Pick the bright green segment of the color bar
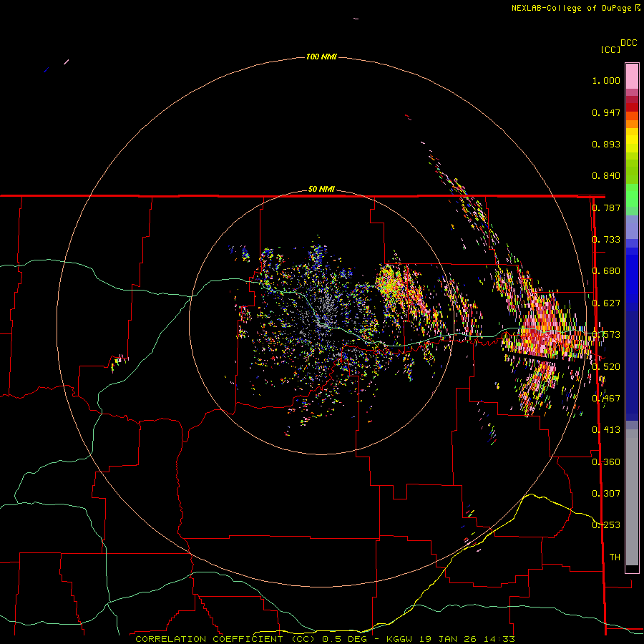Image resolution: width=644 pixels, height=644 pixels. pyautogui.click(x=632, y=195)
